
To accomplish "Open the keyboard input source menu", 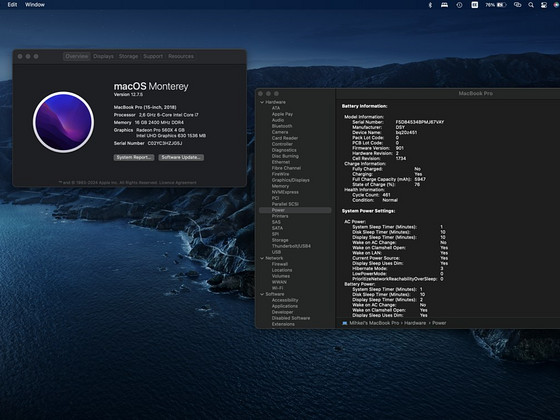I will 475,5.
